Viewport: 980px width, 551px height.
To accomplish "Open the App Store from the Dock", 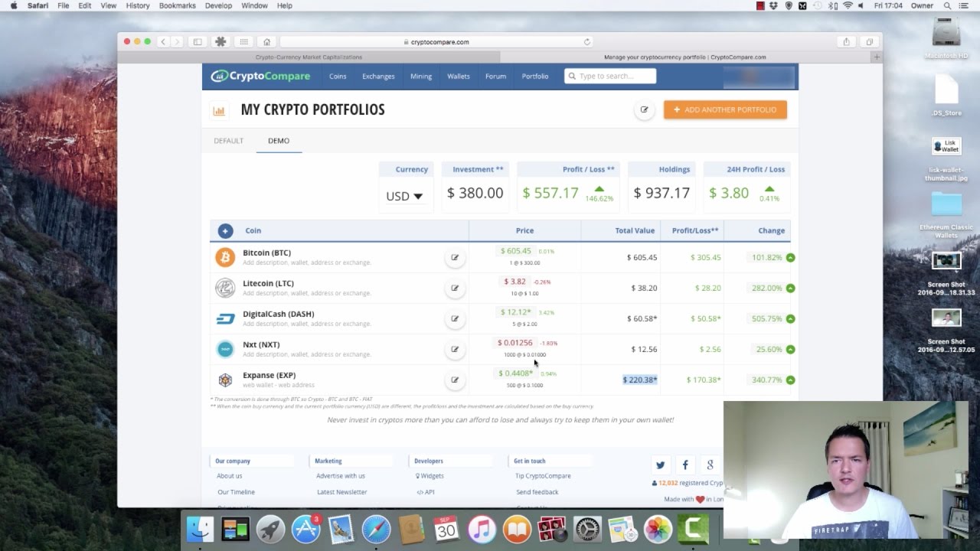I will (305, 530).
